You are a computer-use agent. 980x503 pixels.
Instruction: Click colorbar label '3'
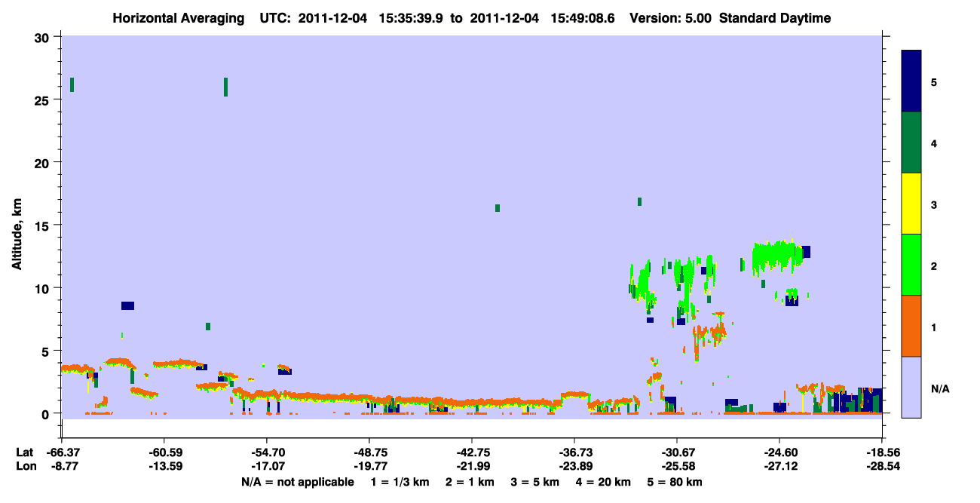tap(934, 204)
